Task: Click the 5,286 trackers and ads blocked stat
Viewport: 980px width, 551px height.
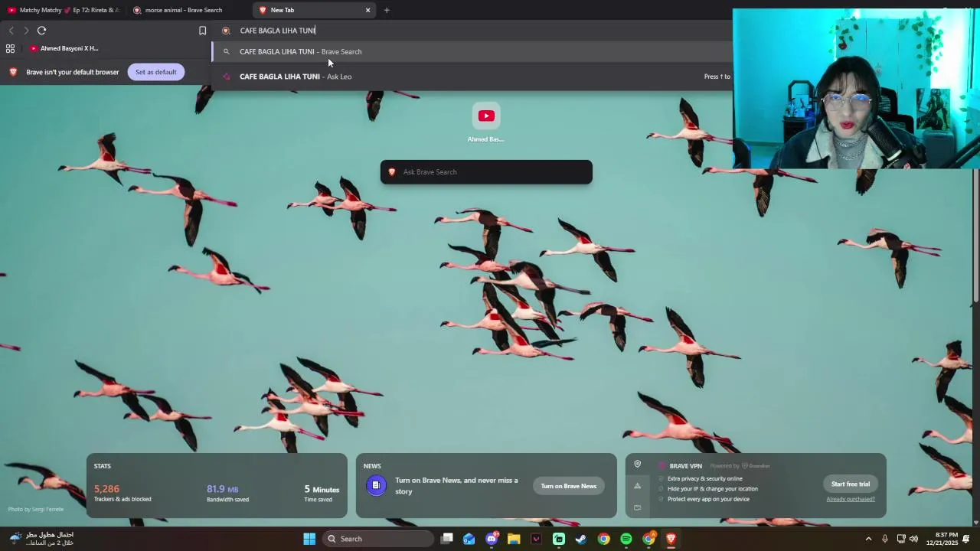Action: click(122, 492)
